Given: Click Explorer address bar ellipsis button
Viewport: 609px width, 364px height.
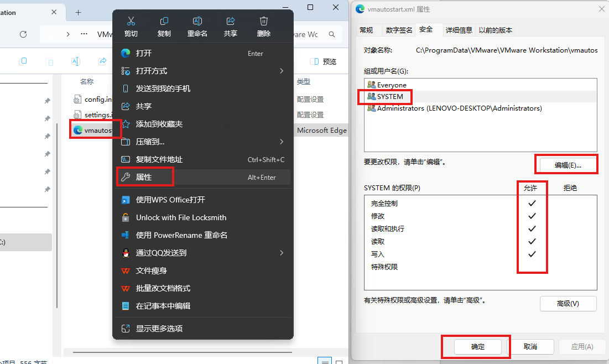Looking at the screenshot, I should [84, 34].
